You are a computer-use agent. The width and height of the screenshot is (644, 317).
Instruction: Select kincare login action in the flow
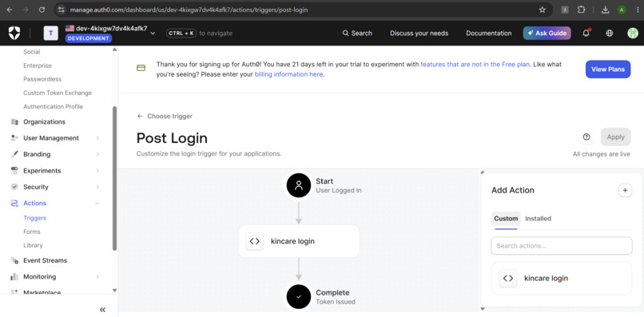[299, 241]
